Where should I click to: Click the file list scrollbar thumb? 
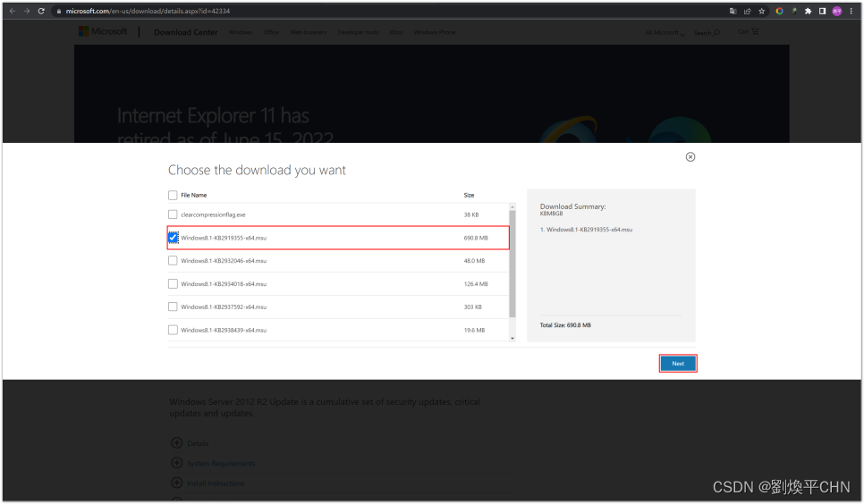click(x=512, y=264)
